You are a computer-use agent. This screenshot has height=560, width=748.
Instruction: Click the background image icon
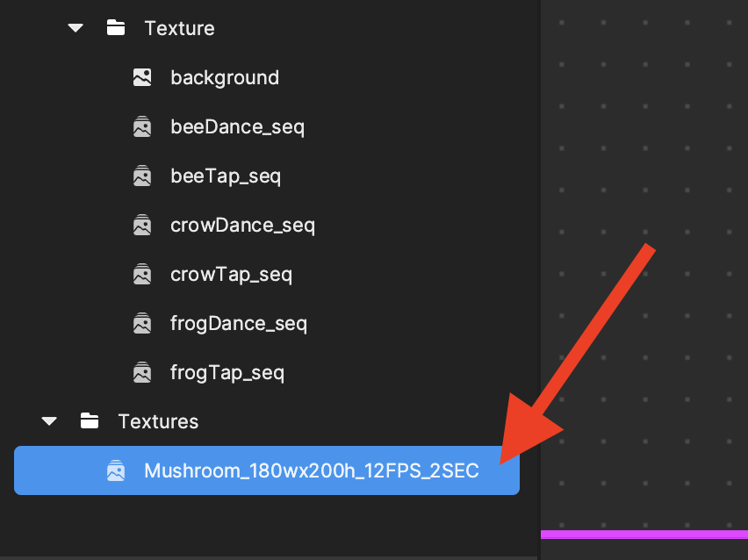pyautogui.click(x=141, y=77)
